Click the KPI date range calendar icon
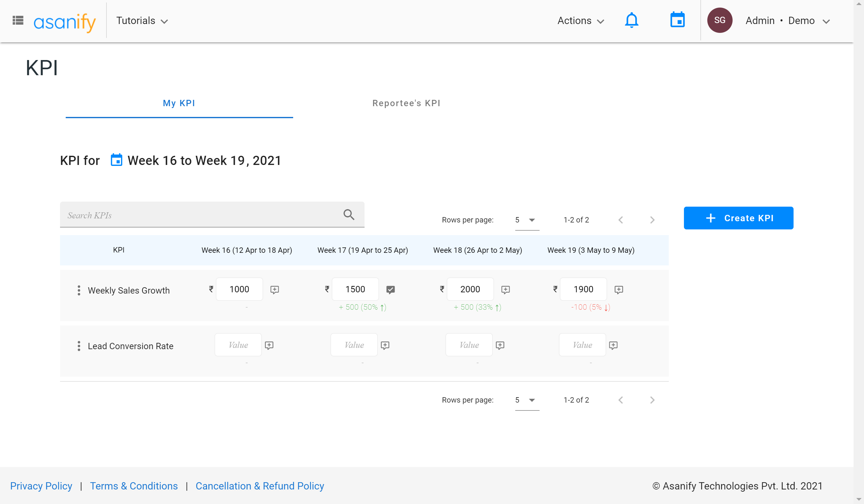The image size is (864, 504). pos(116,160)
